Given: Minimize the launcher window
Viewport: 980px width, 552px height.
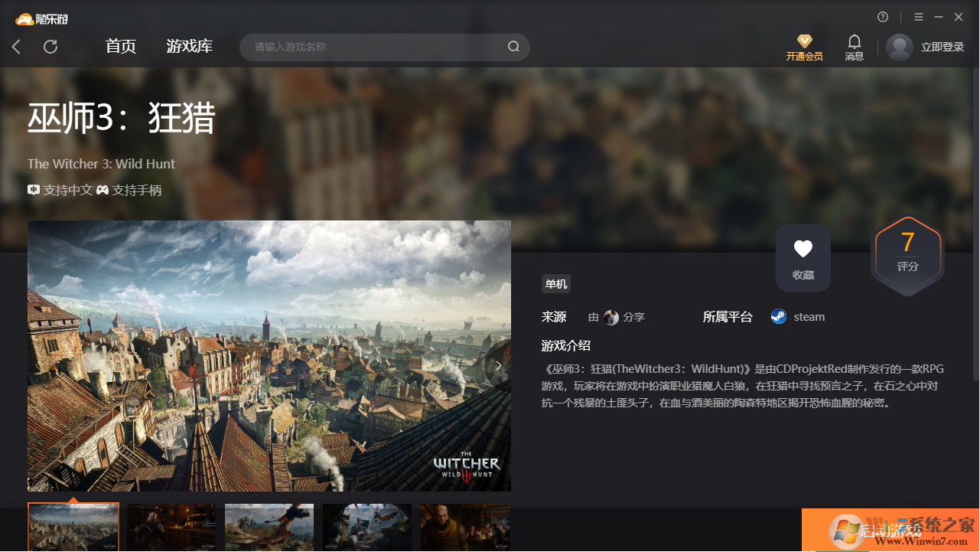Looking at the screenshot, I should (x=939, y=17).
